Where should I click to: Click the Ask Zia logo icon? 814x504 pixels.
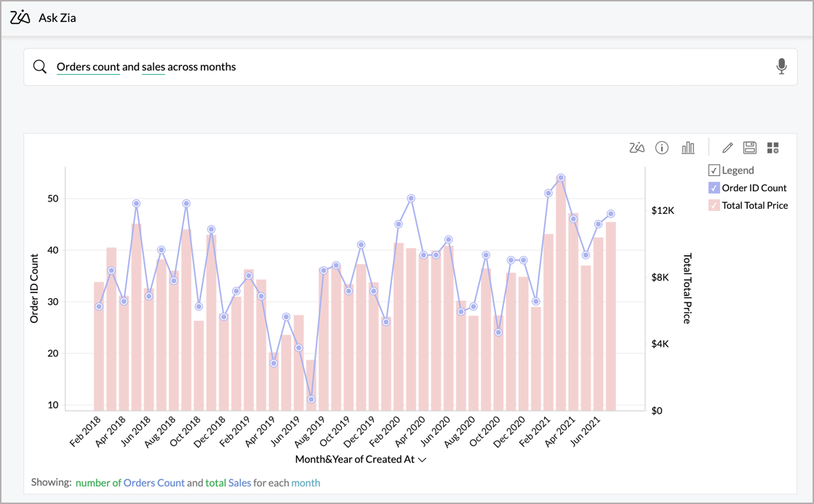20,17
